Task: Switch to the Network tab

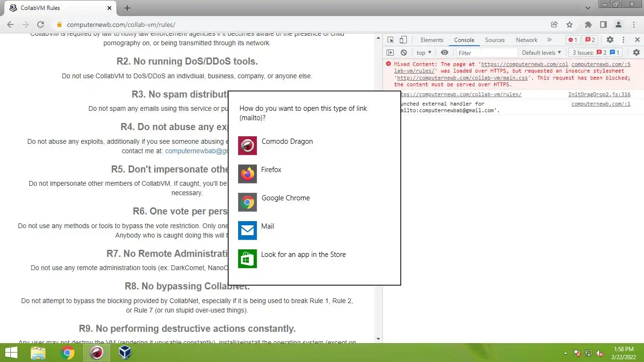Action: [x=527, y=40]
